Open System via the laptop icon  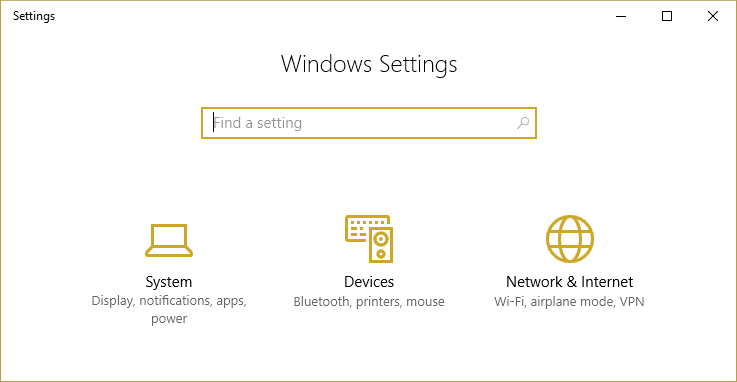(169, 240)
